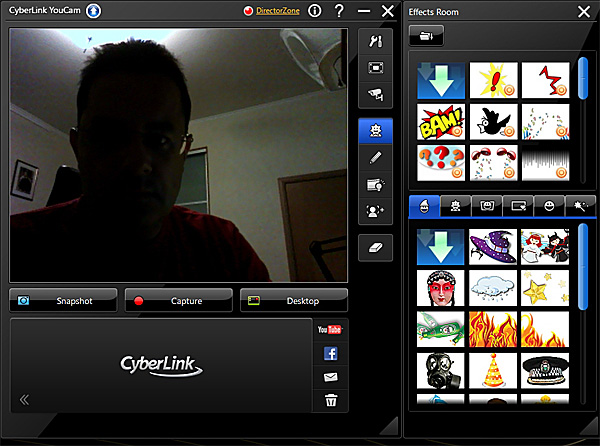600x446 pixels.
Task: Share the capture to YouTube
Action: [330, 329]
